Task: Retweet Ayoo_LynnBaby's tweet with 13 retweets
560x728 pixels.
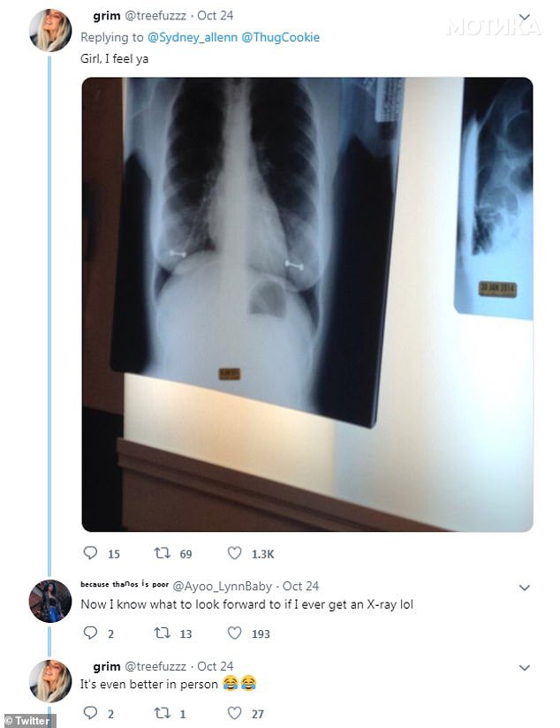Action: click(162, 633)
